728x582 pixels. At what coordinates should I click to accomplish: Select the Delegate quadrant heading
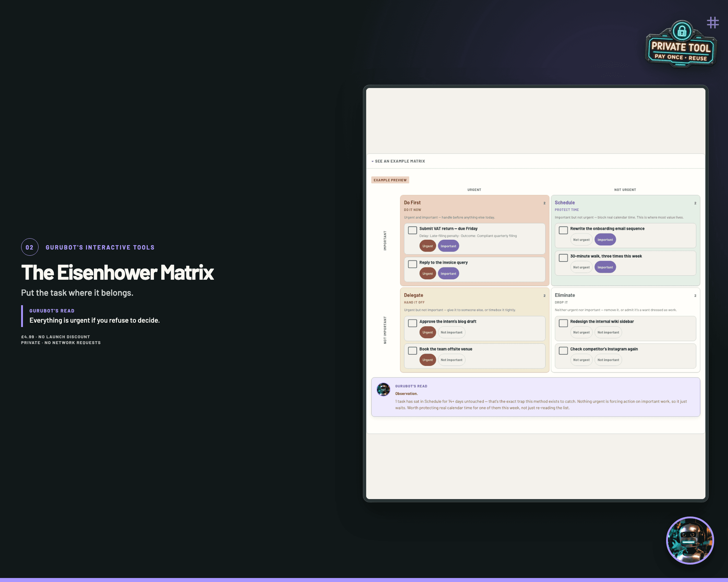(x=414, y=295)
